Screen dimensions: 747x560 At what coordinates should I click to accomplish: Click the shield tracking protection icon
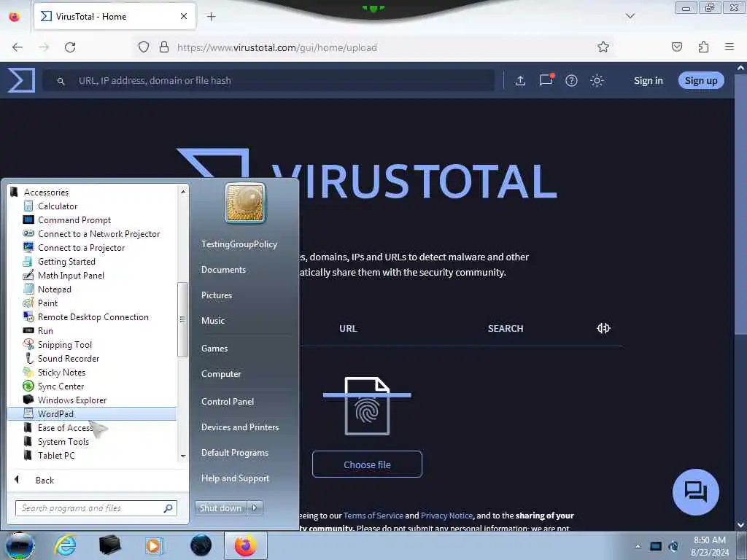[144, 47]
